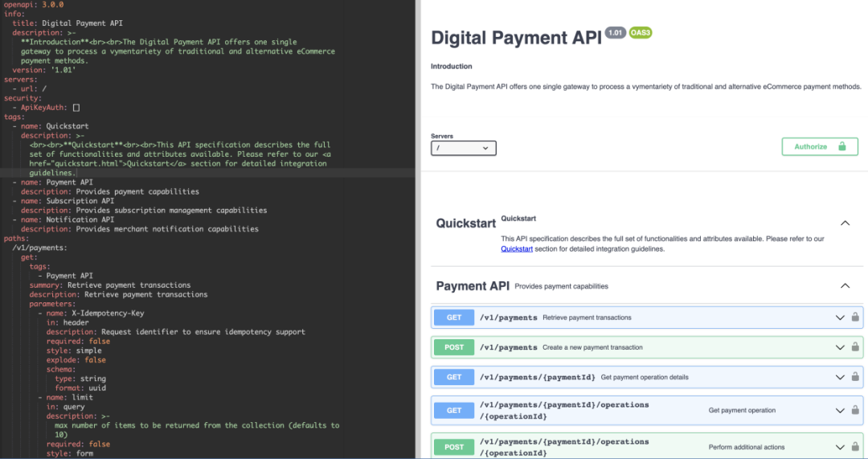868x459 pixels.
Task: Click the Introduction heading in preview
Action: coord(451,67)
